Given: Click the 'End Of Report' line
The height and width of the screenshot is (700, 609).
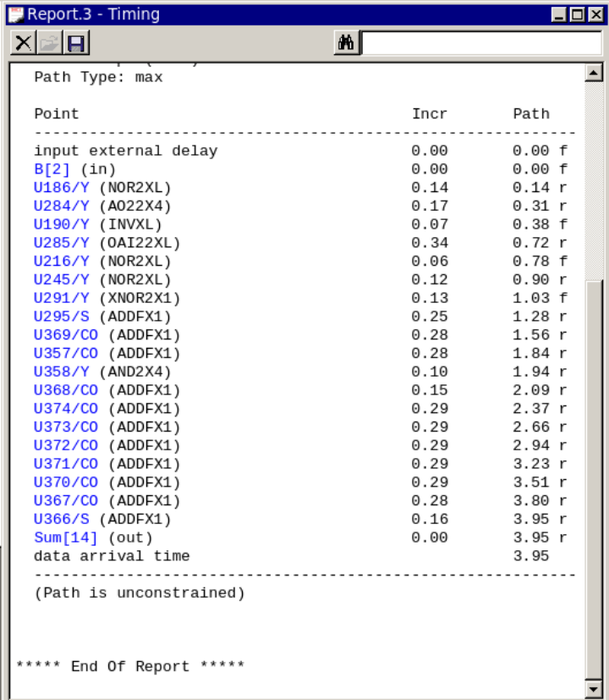Looking at the screenshot, I should click(131, 666).
